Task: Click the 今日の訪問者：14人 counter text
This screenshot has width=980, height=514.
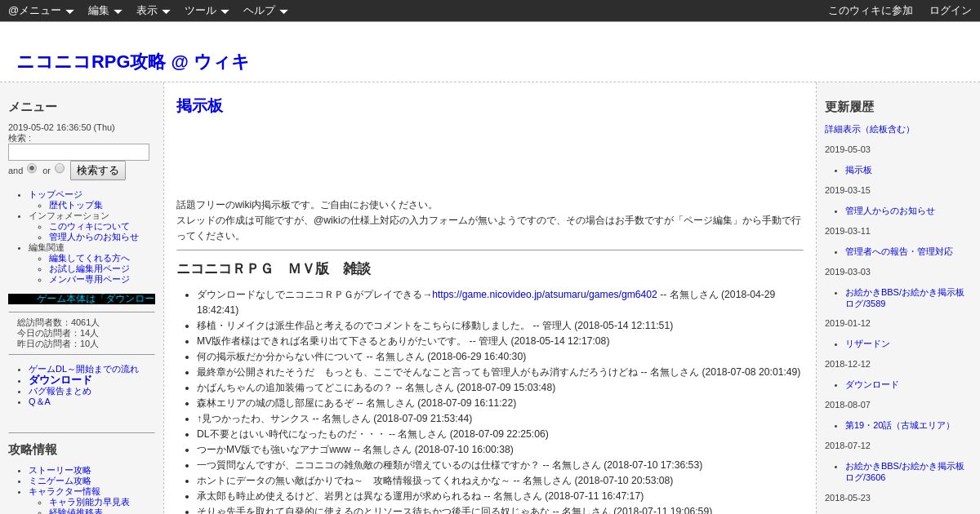Action: 58,333
